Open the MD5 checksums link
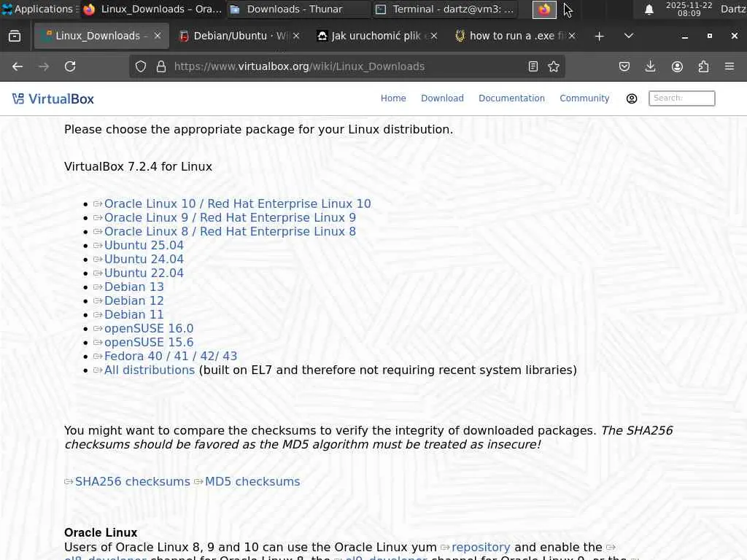747x560 pixels. coord(252,481)
